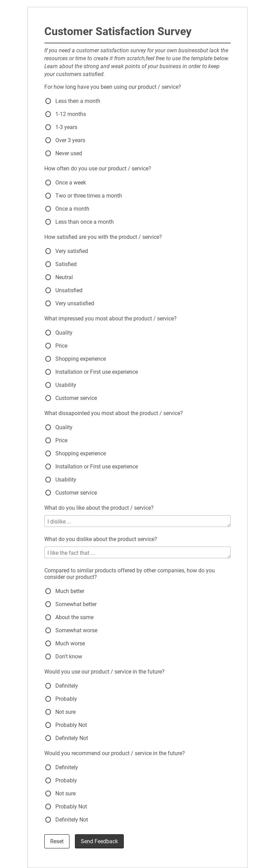Click the Send Feedback button

click(x=99, y=841)
